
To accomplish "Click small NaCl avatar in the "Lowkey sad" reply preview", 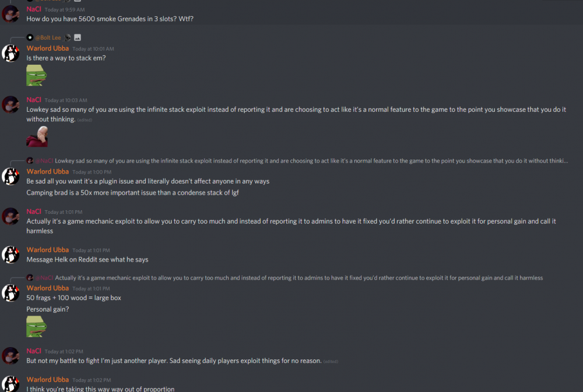I will (x=30, y=161).
